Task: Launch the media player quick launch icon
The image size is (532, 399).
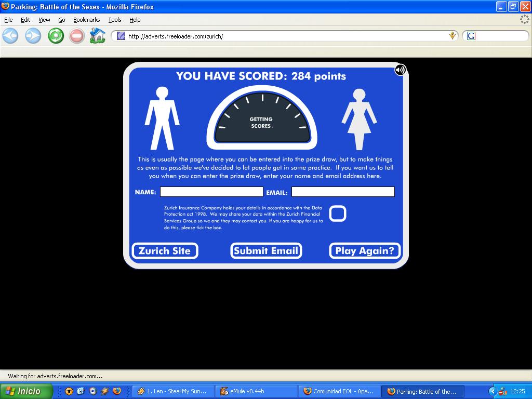Action: [x=93, y=391]
